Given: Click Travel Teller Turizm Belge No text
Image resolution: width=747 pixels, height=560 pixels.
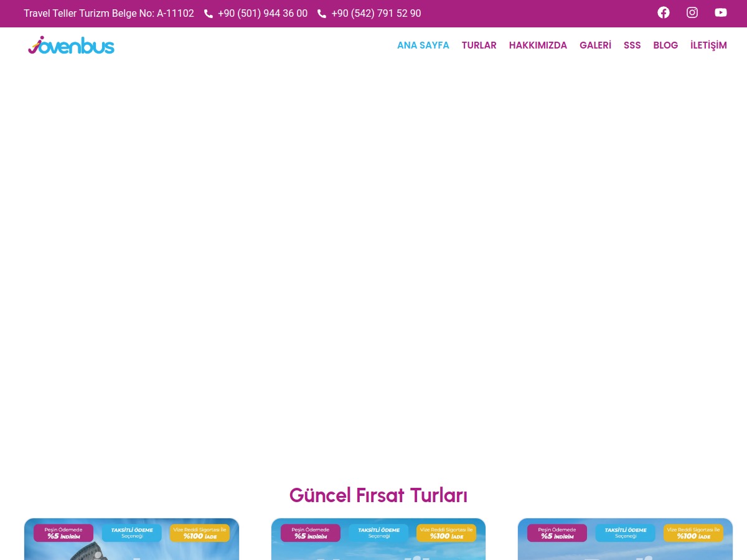Looking at the screenshot, I should [x=109, y=14].
